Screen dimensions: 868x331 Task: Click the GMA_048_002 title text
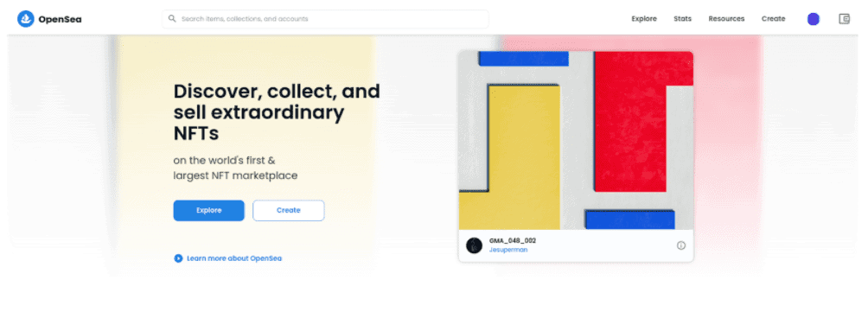tap(513, 241)
